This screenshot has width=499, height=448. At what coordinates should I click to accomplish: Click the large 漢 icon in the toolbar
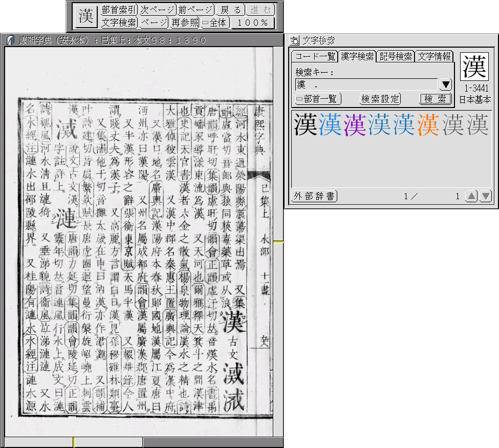pos(85,16)
